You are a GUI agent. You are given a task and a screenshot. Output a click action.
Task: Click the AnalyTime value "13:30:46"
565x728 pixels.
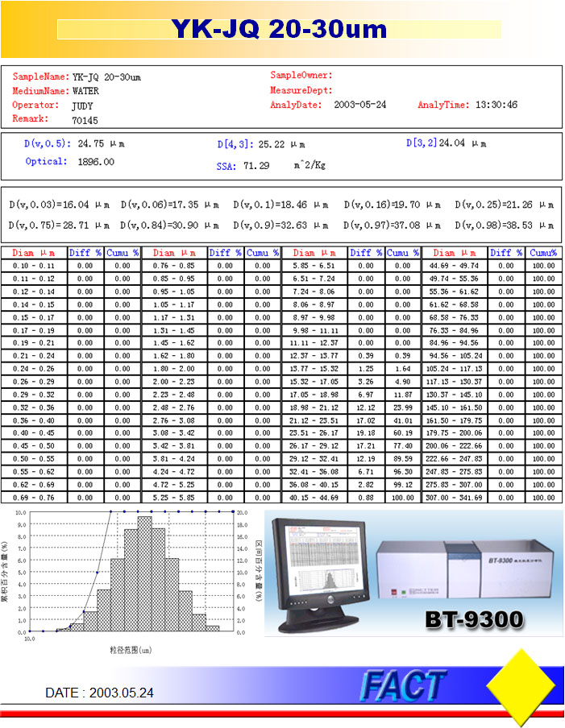tap(496, 105)
